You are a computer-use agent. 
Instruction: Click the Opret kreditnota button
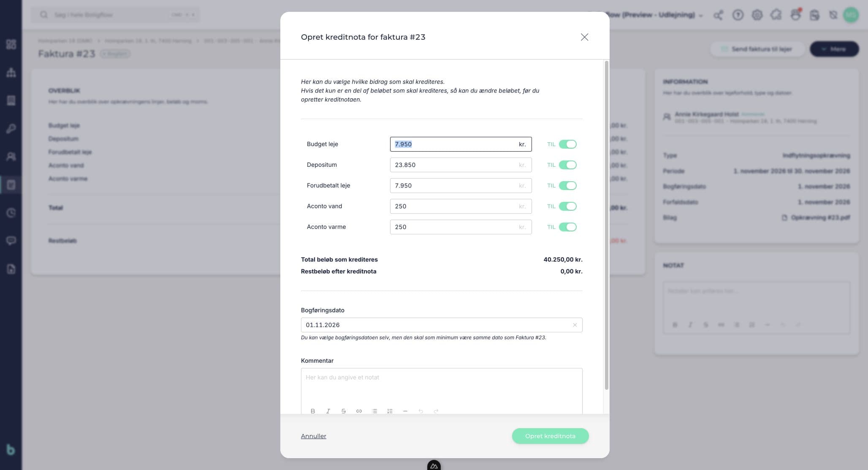(550, 436)
